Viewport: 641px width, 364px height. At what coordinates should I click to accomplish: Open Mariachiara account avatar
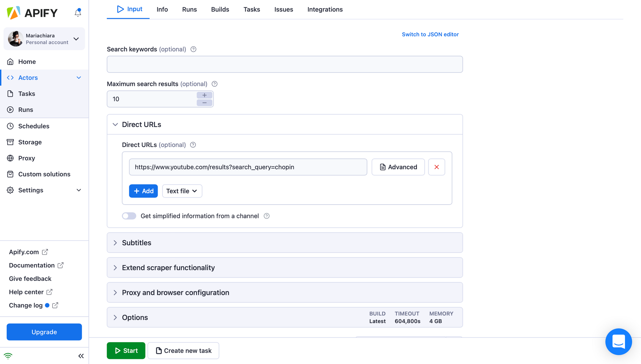(15, 39)
